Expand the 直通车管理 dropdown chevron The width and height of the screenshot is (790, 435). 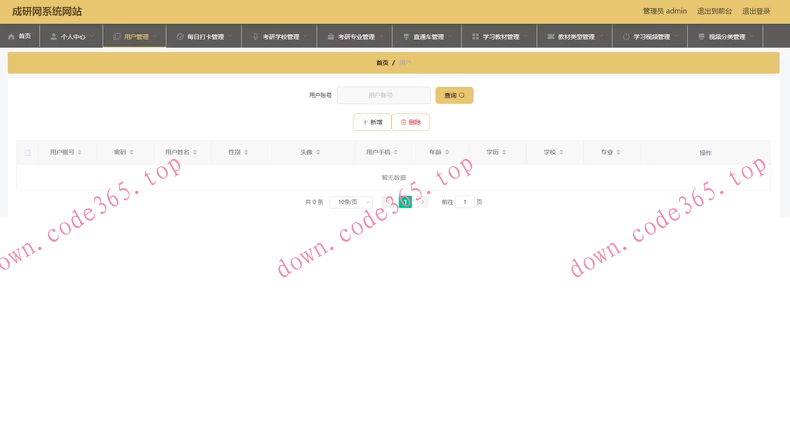coord(450,36)
